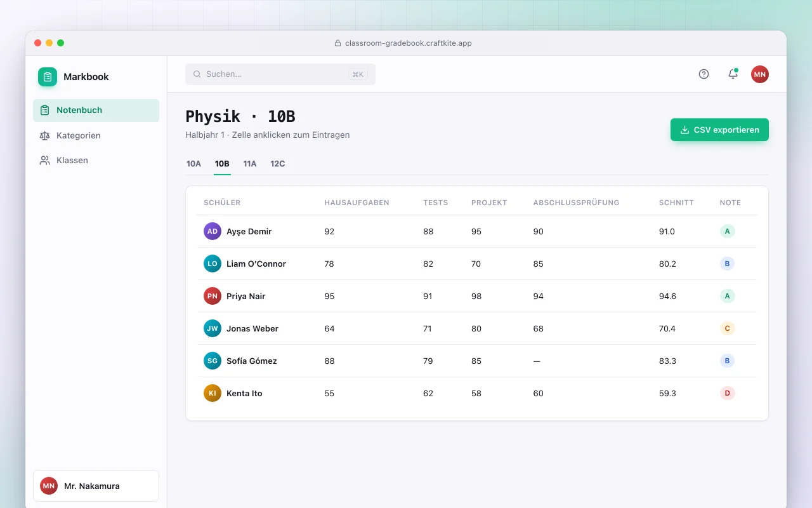The image size is (812, 508).
Task: Switch to the 11A class tab
Action: click(250, 164)
